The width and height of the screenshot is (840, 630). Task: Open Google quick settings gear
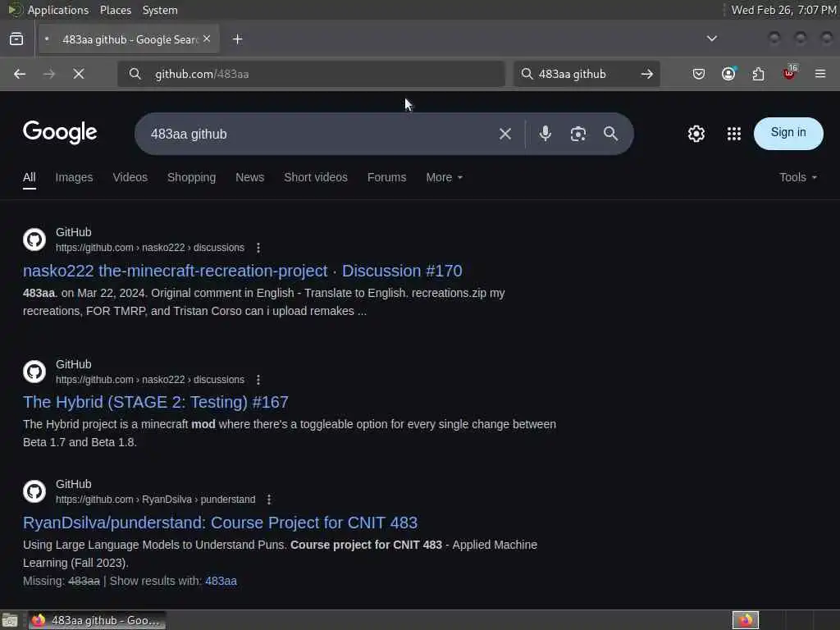tap(696, 134)
